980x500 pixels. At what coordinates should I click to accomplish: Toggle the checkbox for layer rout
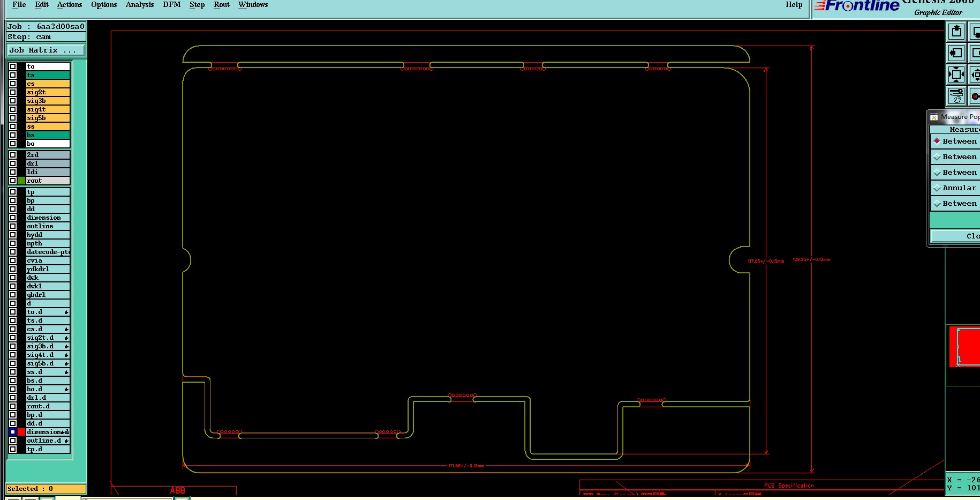13,181
